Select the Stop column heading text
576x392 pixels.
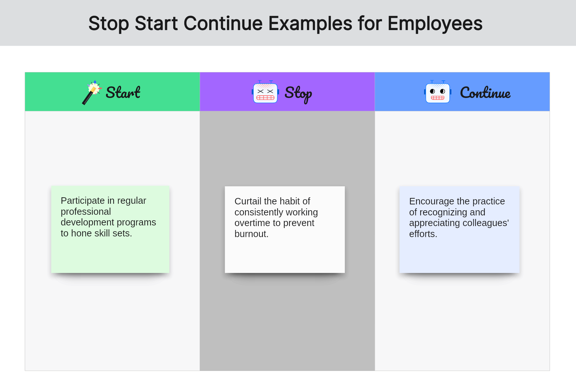298,94
